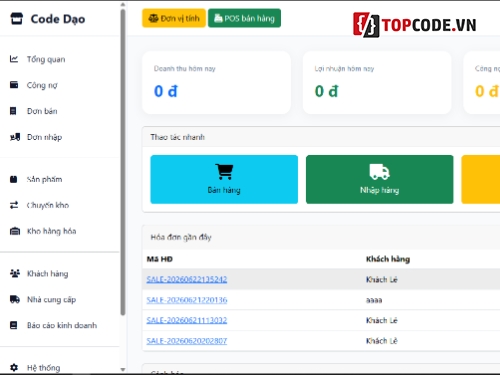Click the Mã HĐ column header
500x375 pixels.
coord(160,259)
